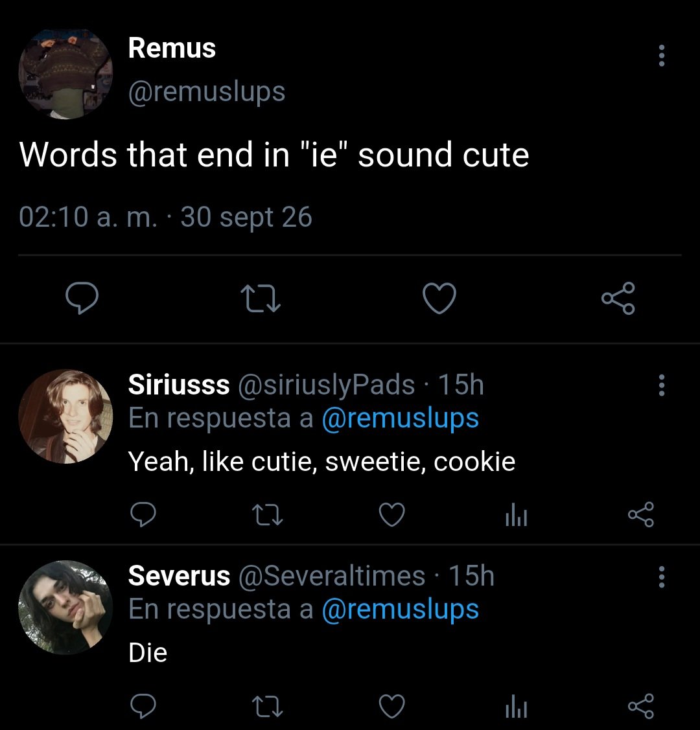Open @remuslups link in Siriusss's reply

401,418
